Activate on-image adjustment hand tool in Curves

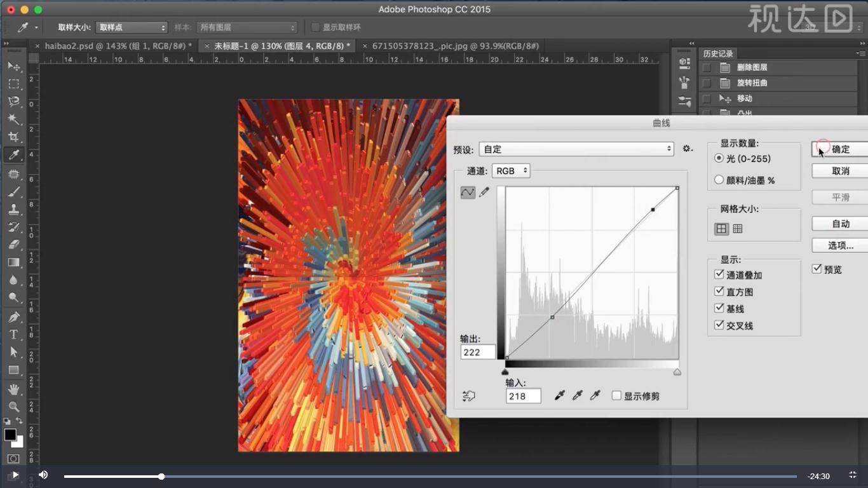469,396
